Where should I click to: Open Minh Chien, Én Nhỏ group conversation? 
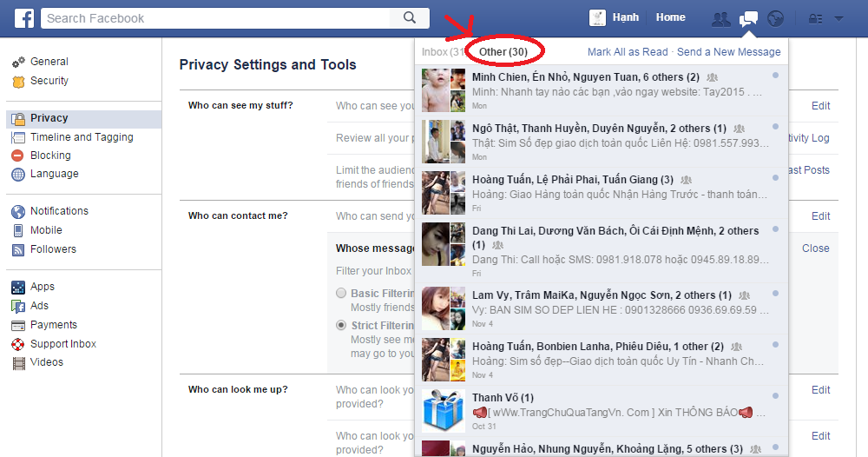coord(602,90)
